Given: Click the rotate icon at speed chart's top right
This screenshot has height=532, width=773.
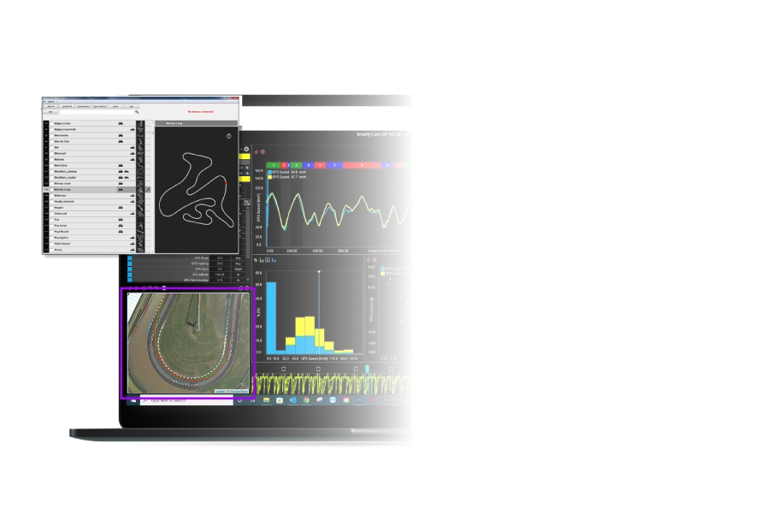Looking at the screenshot, I should click(x=410, y=152).
